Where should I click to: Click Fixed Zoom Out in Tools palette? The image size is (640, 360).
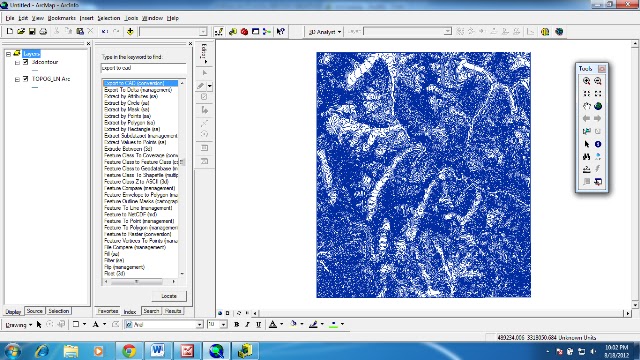click(598, 93)
